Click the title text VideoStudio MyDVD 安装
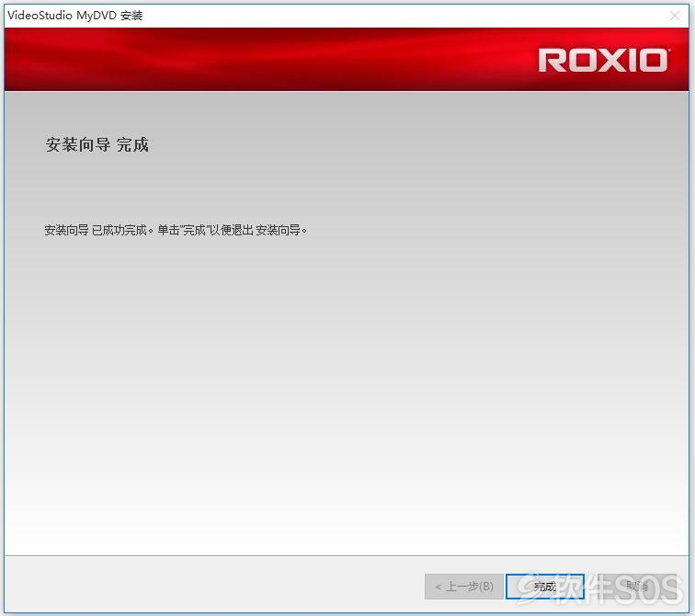 75,16
